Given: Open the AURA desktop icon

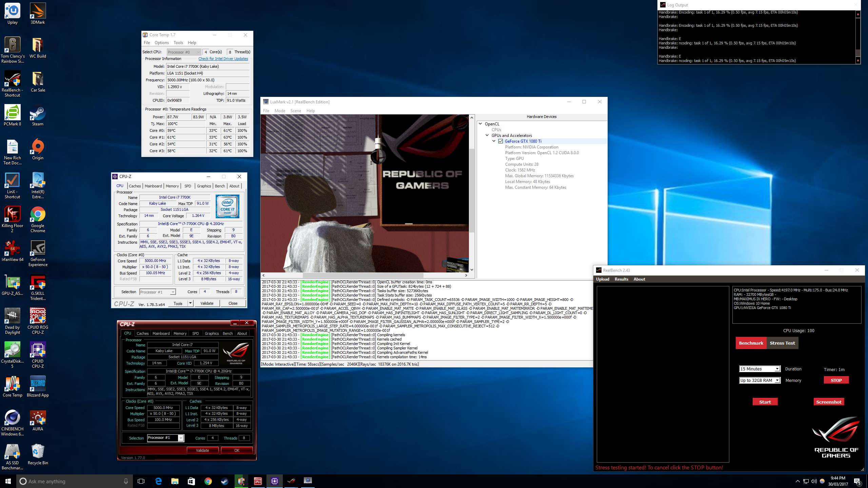Looking at the screenshot, I should (38, 420).
